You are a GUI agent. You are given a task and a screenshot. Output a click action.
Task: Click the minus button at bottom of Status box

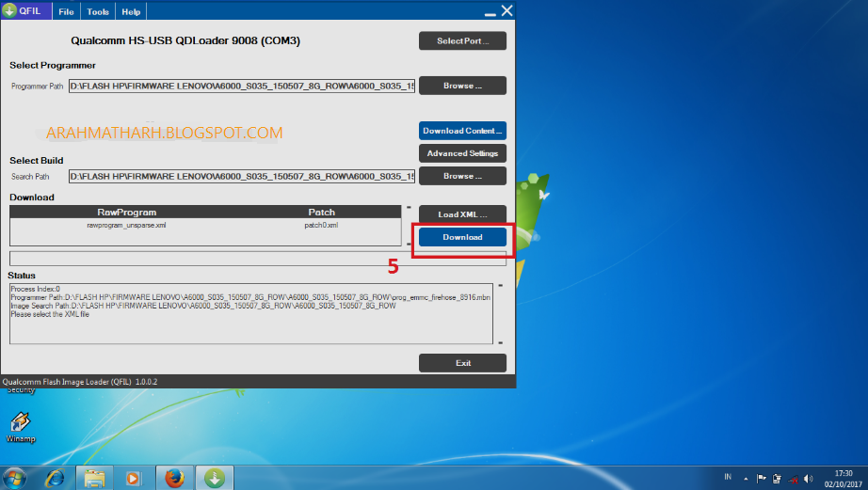[500, 342]
